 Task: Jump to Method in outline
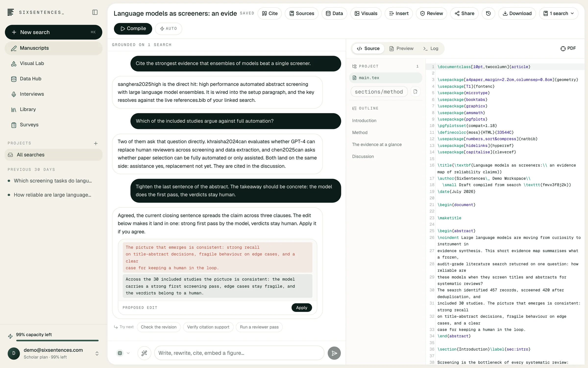coord(360,132)
